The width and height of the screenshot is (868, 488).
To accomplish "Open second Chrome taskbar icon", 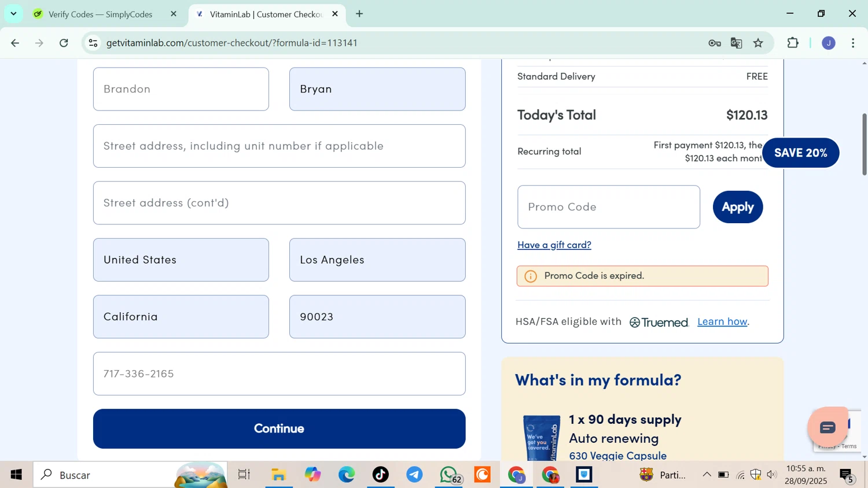I will coord(550,475).
